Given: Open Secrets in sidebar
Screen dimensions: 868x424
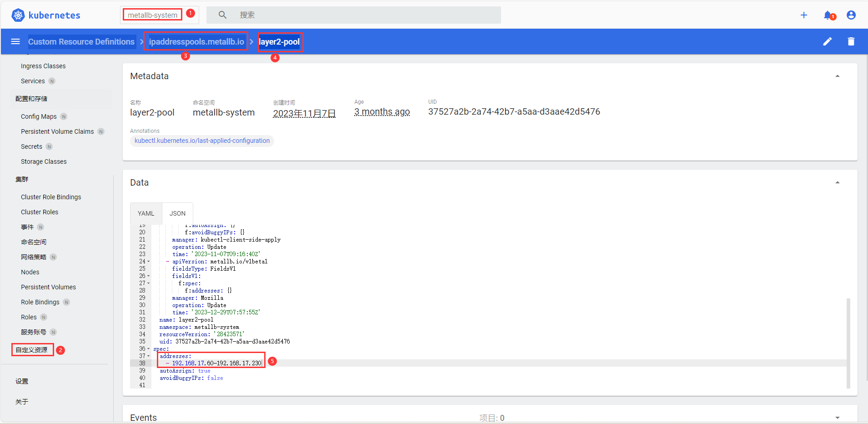Looking at the screenshot, I should click(x=31, y=146).
